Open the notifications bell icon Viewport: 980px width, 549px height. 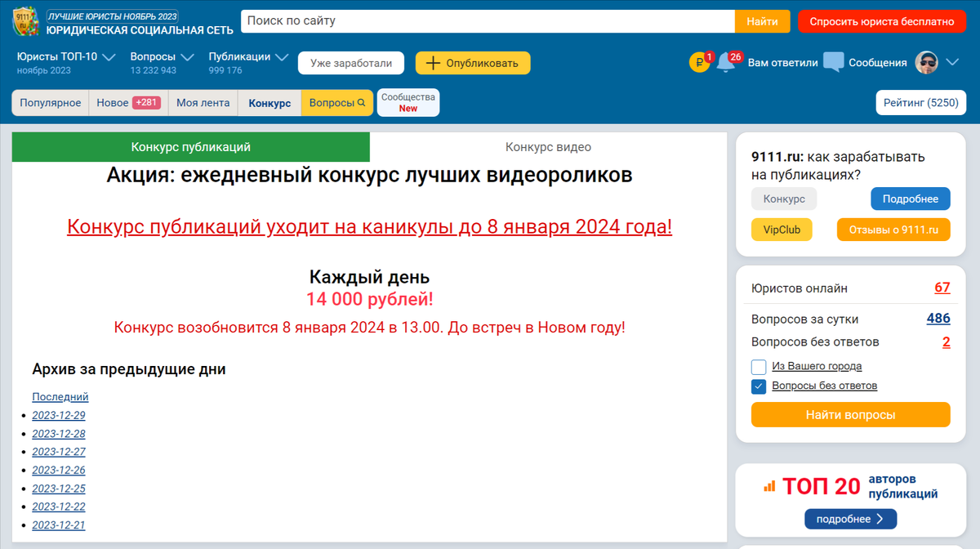click(x=726, y=62)
